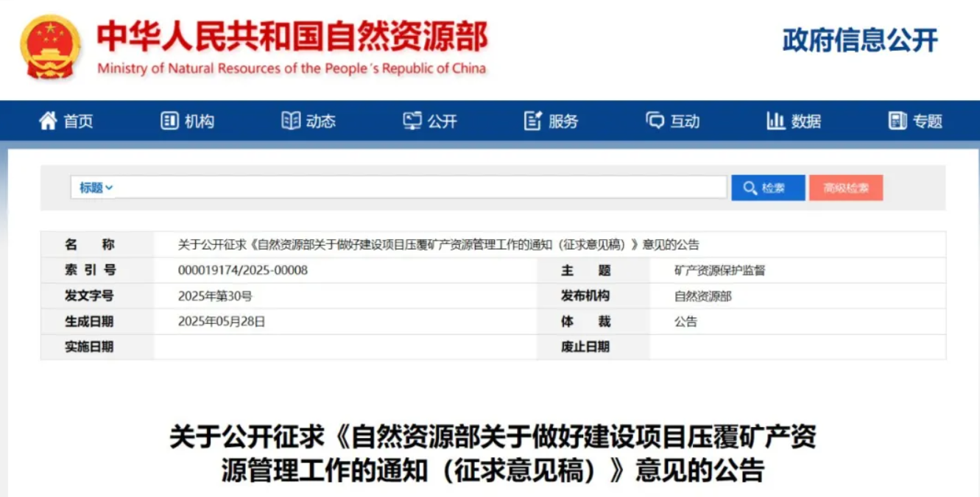Select the date 2025年05月28日

222,321
